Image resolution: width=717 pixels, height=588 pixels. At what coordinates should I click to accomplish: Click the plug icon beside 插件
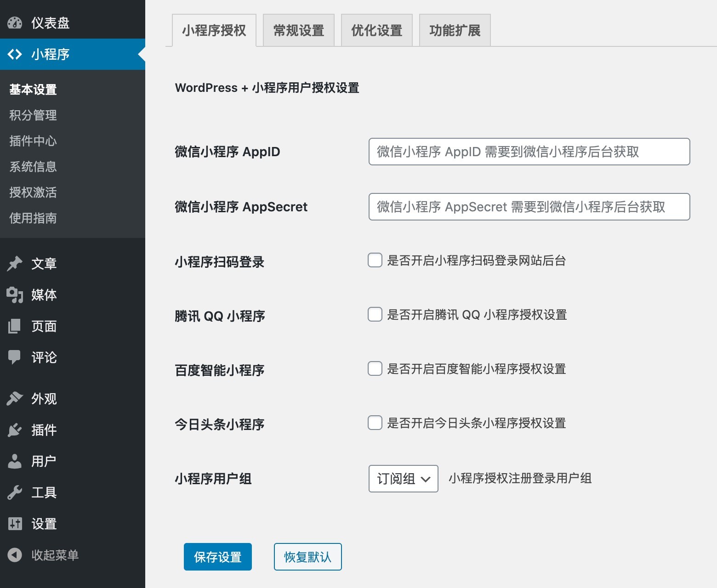[x=15, y=430]
